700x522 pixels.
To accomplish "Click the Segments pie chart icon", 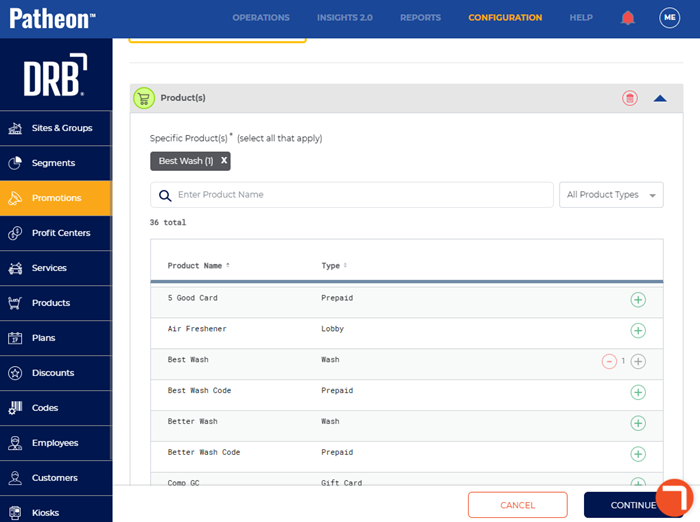I will click(15, 163).
